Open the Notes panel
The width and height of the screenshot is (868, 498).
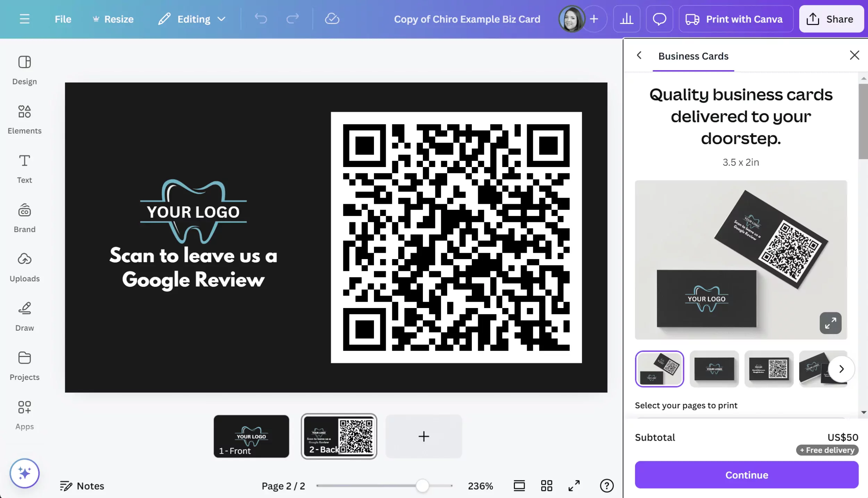pyautogui.click(x=82, y=486)
